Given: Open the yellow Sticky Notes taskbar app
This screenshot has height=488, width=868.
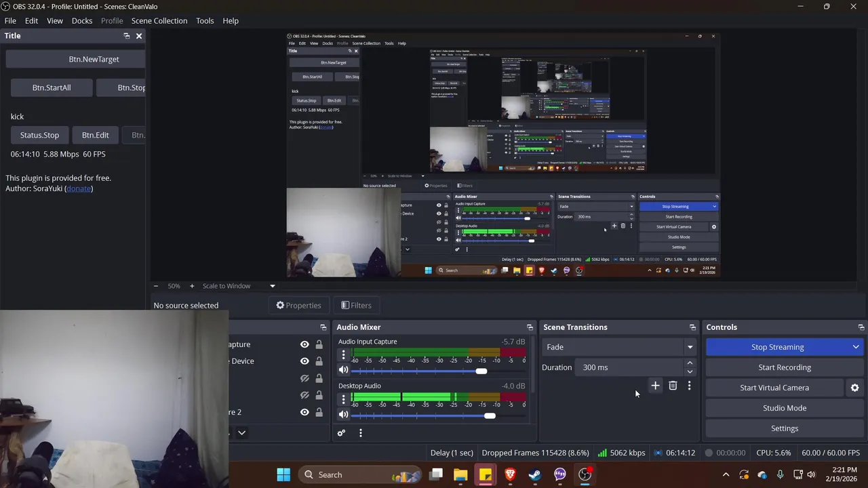Looking at the screenshot, I should 486,474.
